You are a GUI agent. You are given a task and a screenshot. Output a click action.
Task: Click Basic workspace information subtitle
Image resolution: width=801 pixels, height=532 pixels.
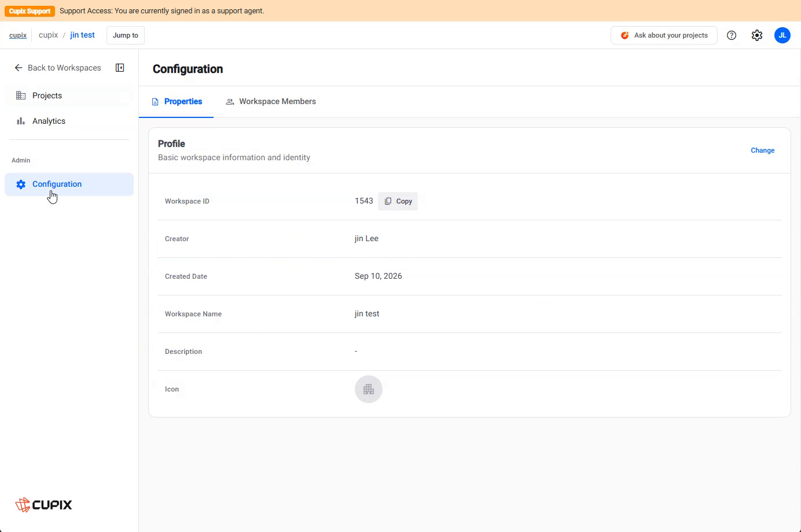(234, 158)
